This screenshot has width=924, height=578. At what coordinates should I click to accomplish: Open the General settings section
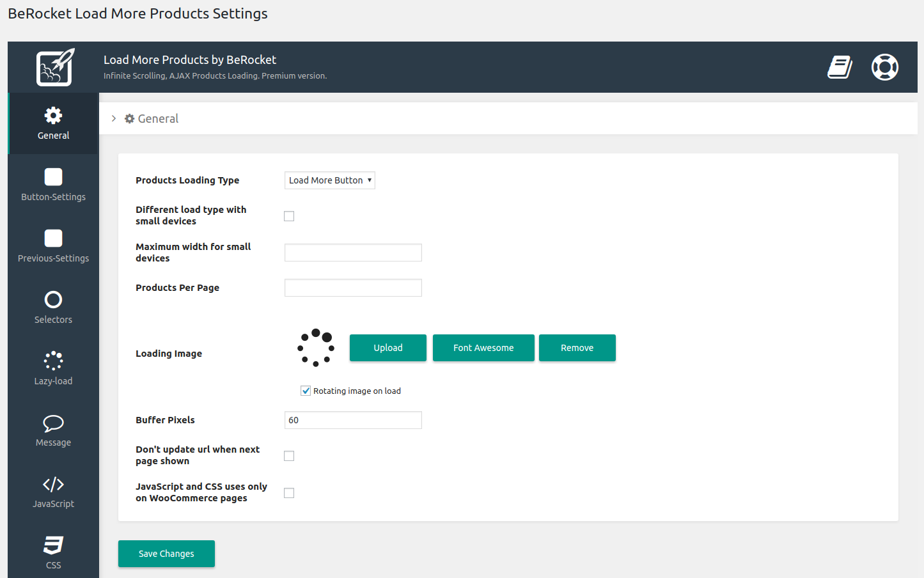(53, 123)
